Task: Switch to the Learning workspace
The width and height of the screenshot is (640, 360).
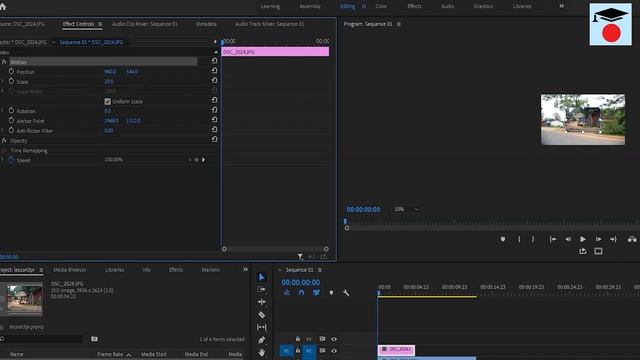Action: tap(270, 6)
